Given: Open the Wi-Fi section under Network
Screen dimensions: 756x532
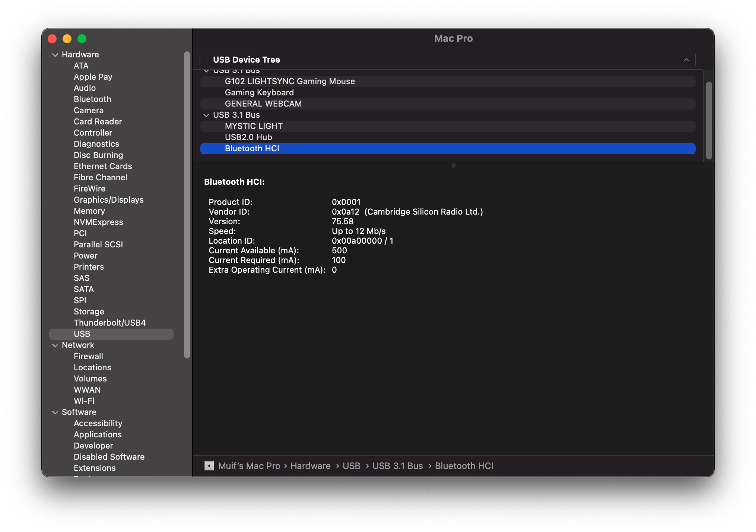Looking at the screenshot, I should click(83, 401).
